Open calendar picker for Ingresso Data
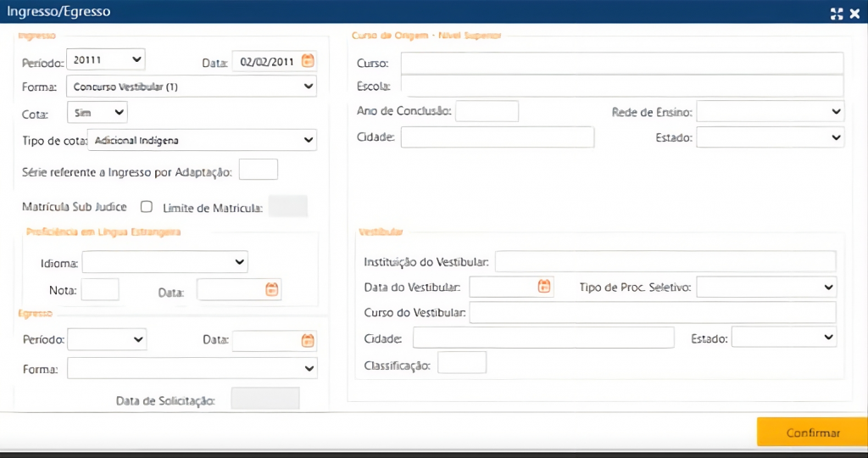This screenshot has width=868, height=458. [309, 61]
